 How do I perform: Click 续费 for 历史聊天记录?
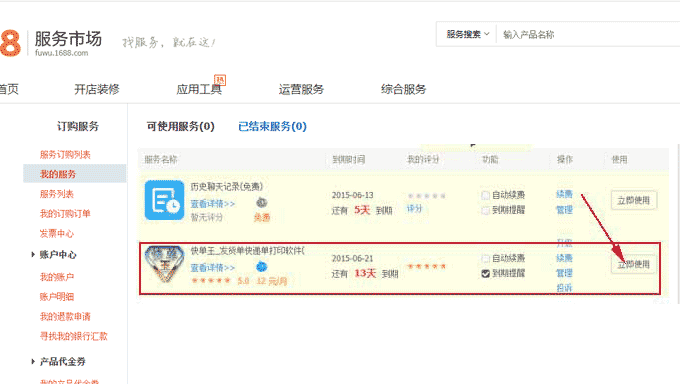pos(565,194)
